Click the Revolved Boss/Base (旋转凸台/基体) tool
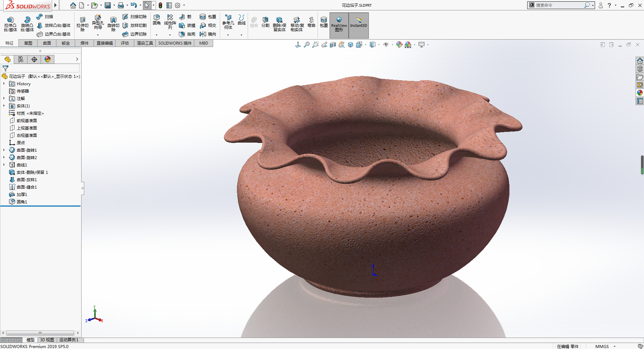Screen dimensions: 644x349 point(27,24)
